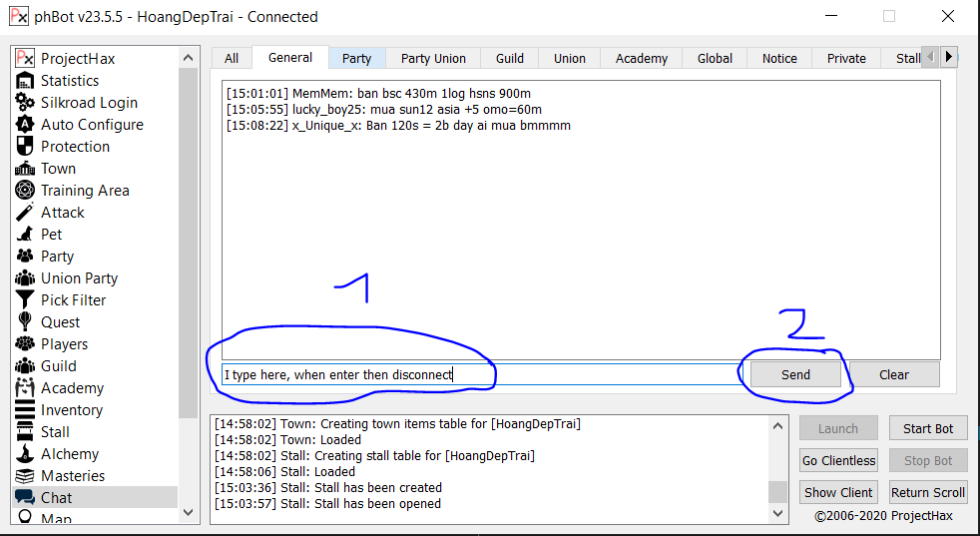Switch to the Global chat tab

[x=715, y=58]
